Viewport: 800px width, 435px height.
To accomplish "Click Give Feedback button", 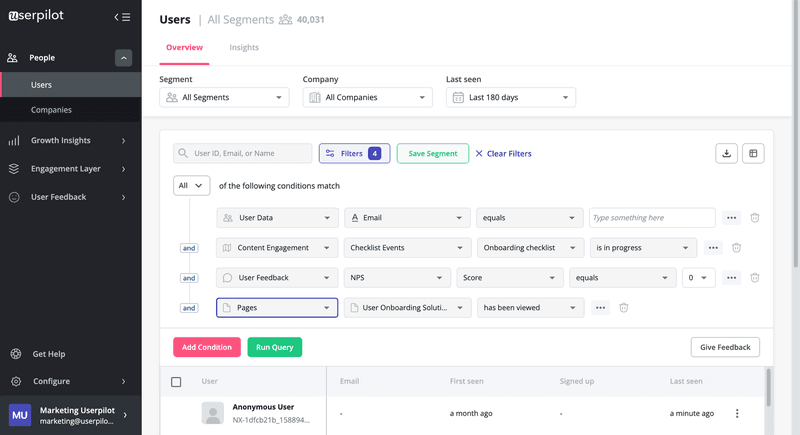I will (x=725, y=347).
